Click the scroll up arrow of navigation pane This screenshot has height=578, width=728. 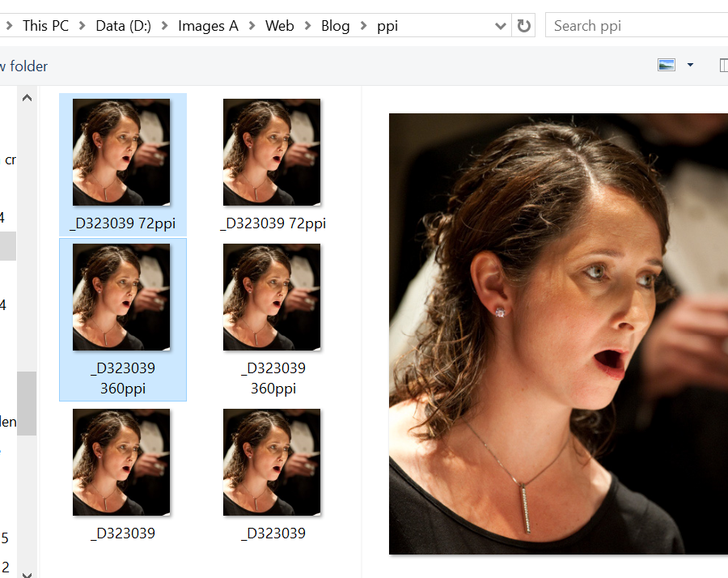27,98
